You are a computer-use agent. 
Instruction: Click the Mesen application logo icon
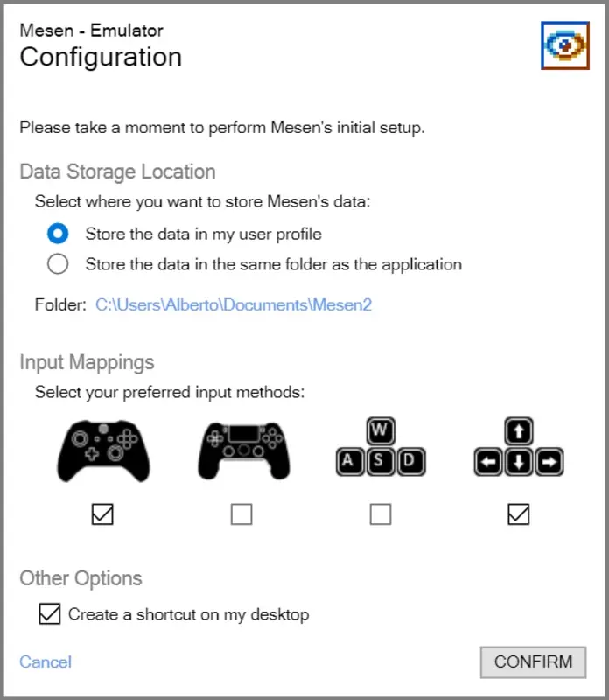[565, 43]
